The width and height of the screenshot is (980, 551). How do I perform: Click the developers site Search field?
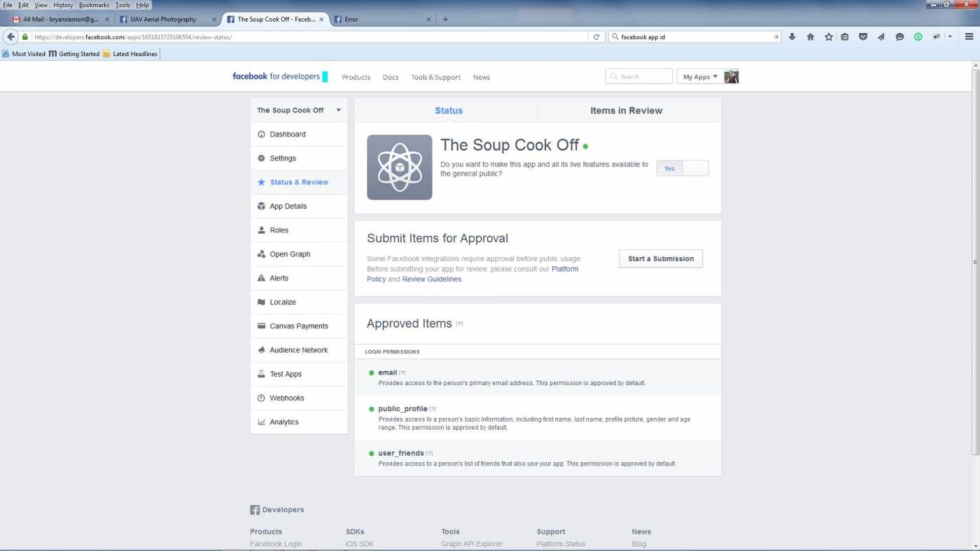[639, 76]
